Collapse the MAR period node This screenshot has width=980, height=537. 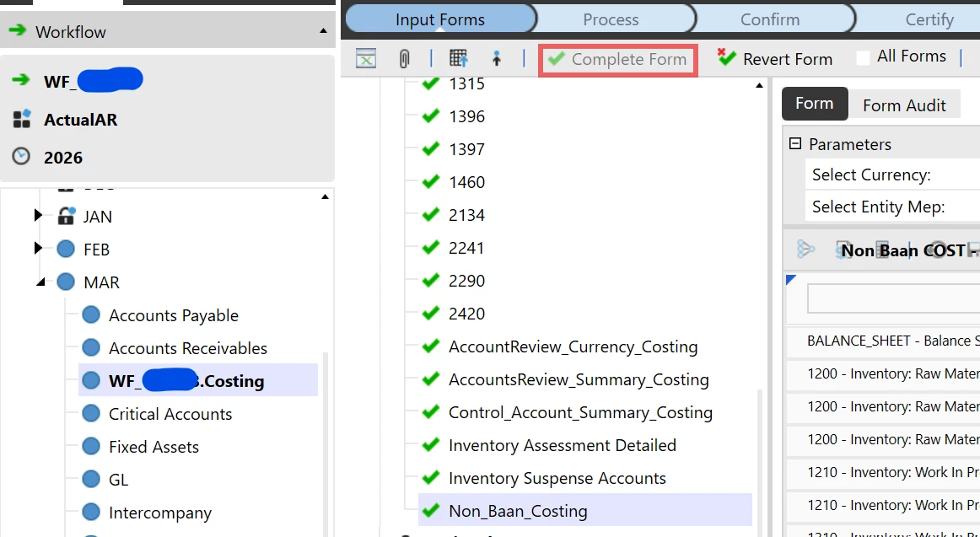[40, 282]
